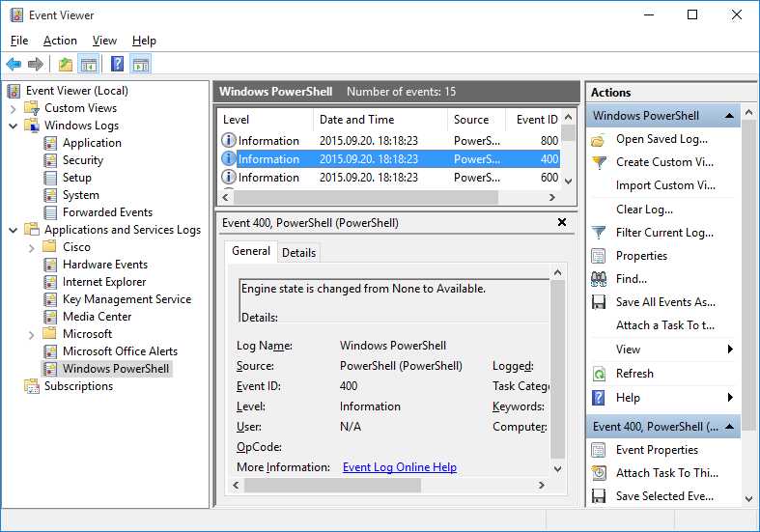Select the Application log icon
The image size is (760, 532).
(x=50, y=143)
